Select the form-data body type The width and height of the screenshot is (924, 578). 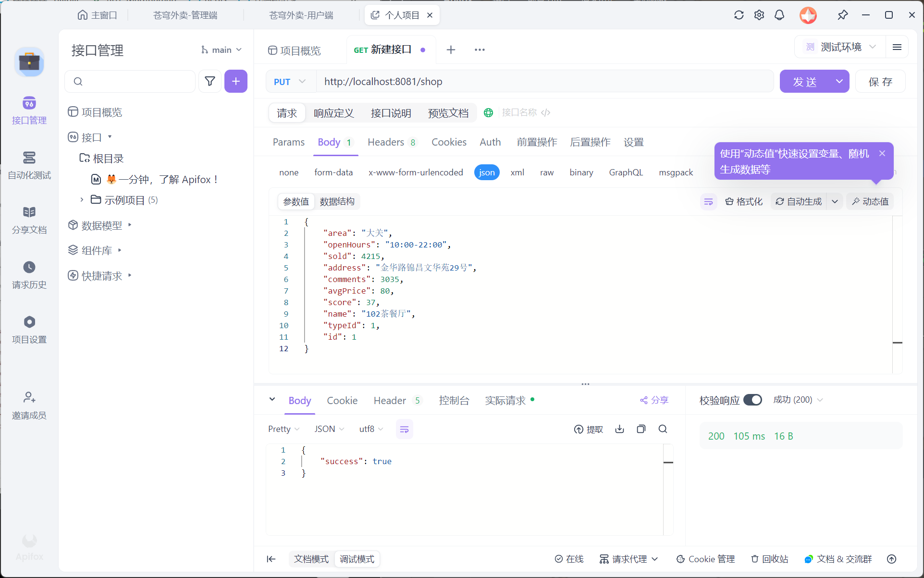pos(333,172)
